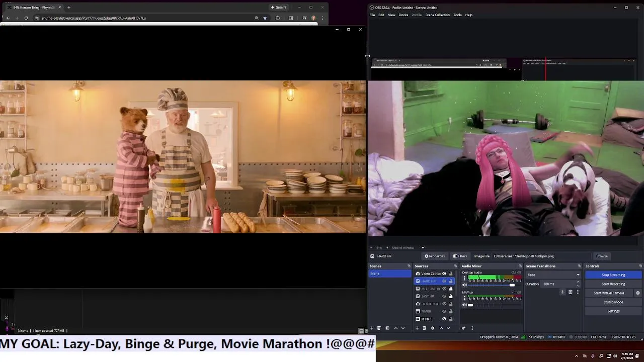Click the Start Recording button
This screenshot has height=362, width=644.
pos(613,284)
